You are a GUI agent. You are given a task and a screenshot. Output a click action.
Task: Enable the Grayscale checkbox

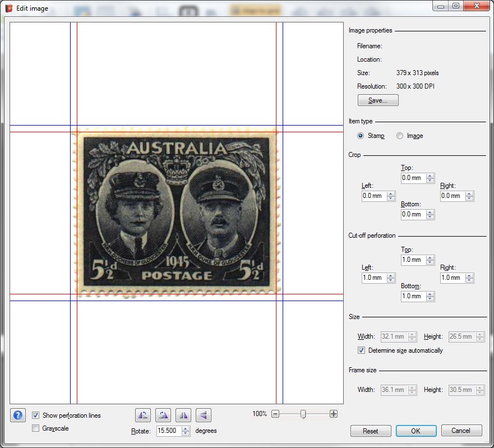click(35, 428)
